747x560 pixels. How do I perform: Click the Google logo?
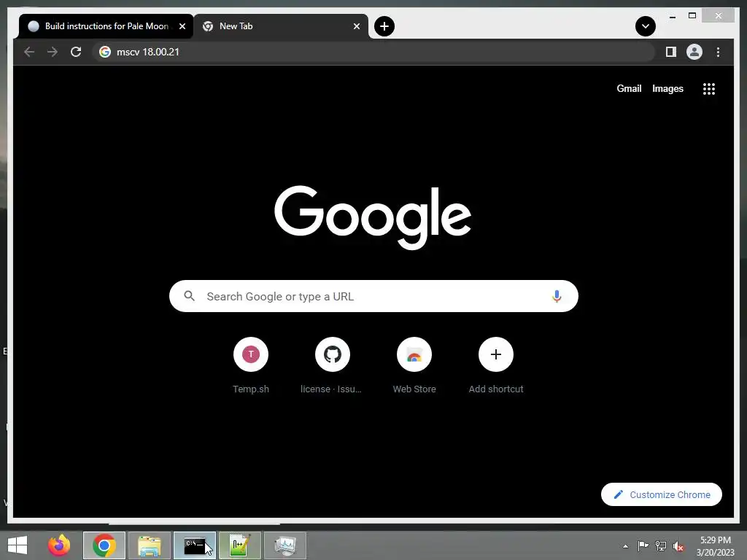(x=373, y=217)
